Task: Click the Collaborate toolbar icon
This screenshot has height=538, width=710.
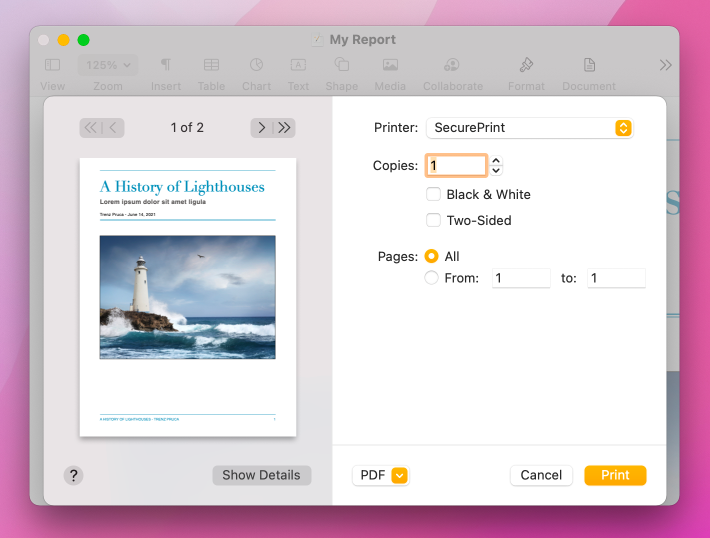Action: (452, 65)
